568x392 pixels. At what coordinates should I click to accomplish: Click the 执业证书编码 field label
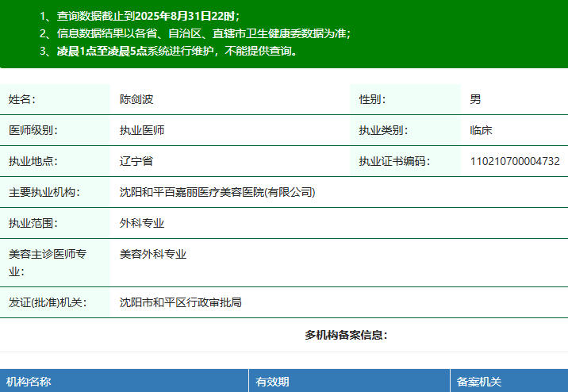(x=394, y=161)
